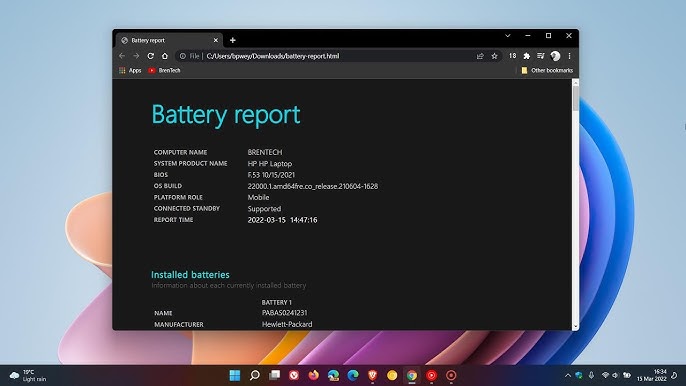Open taskbar Search magnifier
This screenshot has height=386, width=686.
pos(255,375)
